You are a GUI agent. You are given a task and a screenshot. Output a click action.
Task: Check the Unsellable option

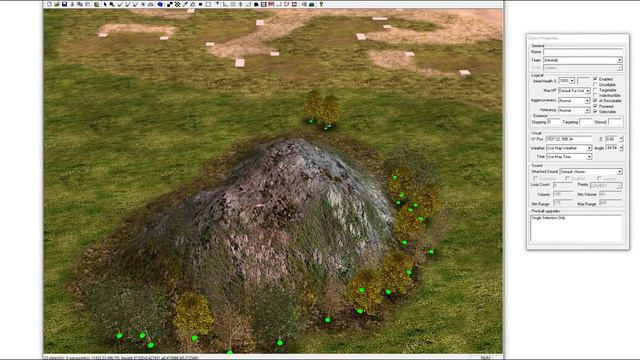tap(595, 84)
